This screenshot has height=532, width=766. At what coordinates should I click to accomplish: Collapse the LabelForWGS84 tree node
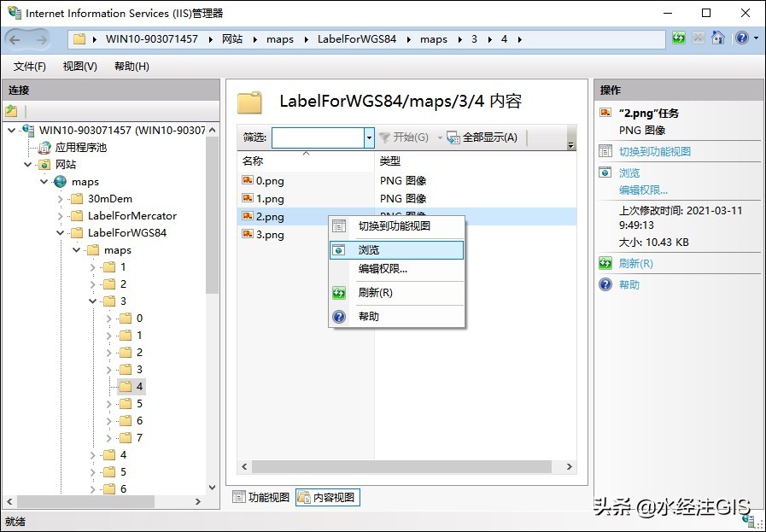61,233
